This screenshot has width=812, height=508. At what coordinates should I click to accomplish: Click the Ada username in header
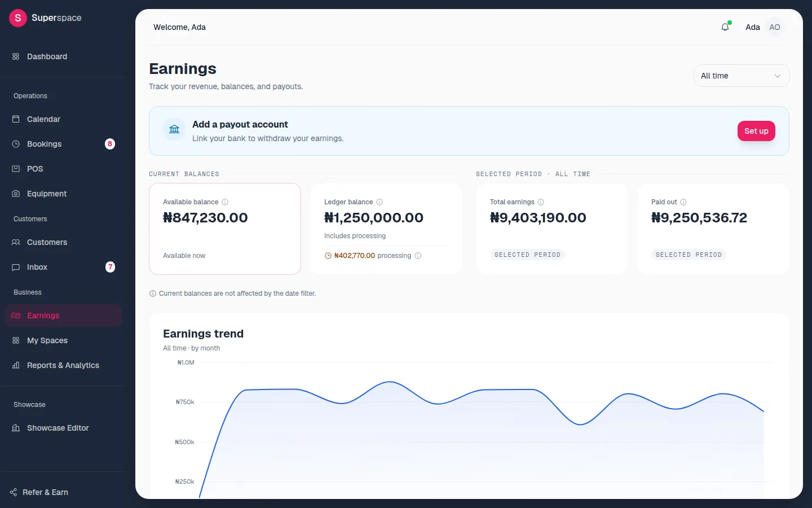753,27
